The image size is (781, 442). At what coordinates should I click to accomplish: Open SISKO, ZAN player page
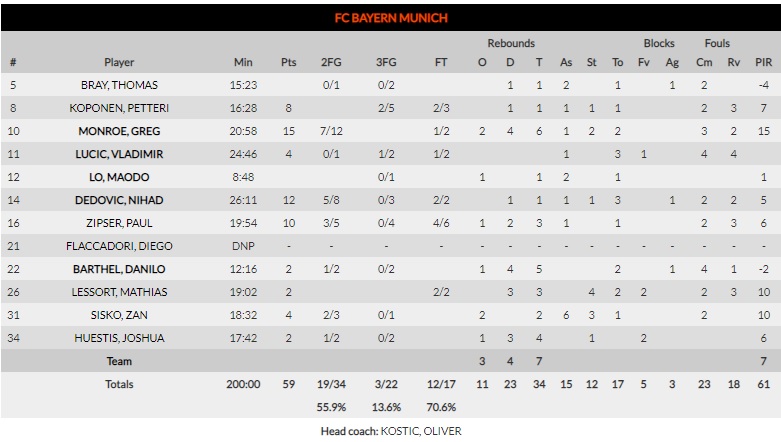(119, 315)
